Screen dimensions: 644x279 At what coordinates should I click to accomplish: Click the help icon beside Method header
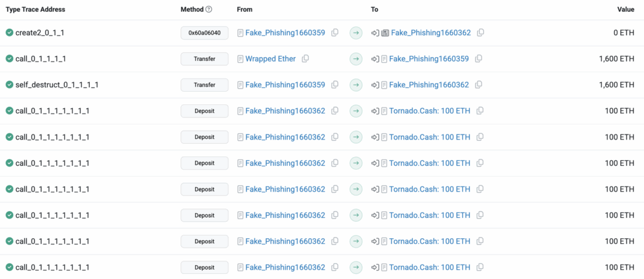click(x=209, y=10)
